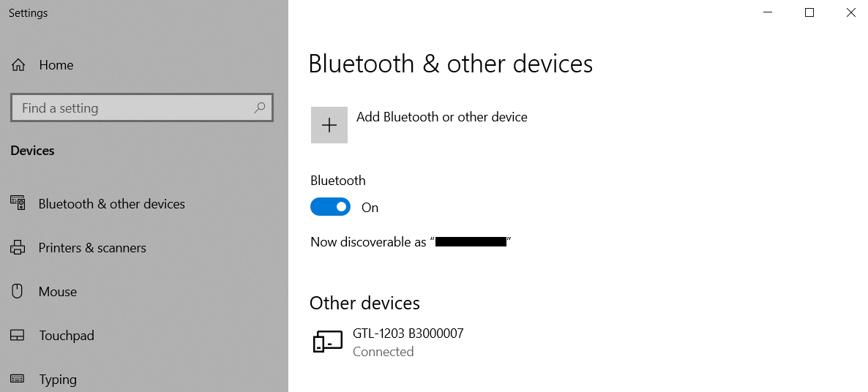Click the keyboard icon beside Typing
868x392 pixels.
18,379
